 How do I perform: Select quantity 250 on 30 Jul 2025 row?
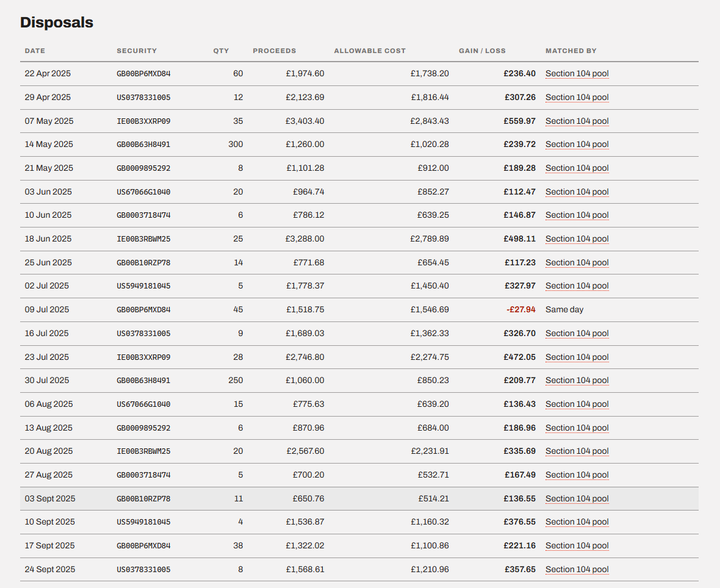236,380
